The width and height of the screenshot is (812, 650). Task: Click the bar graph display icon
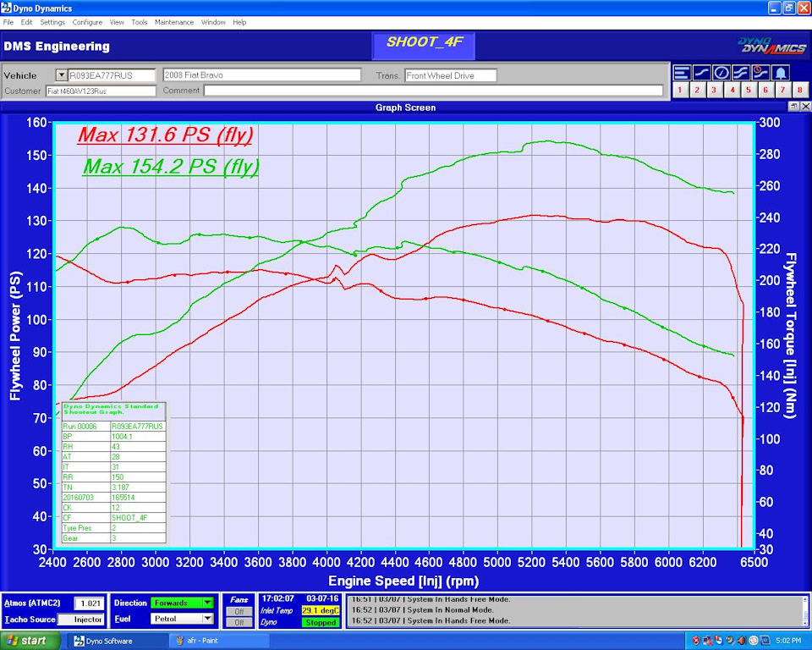click(680, 72)
